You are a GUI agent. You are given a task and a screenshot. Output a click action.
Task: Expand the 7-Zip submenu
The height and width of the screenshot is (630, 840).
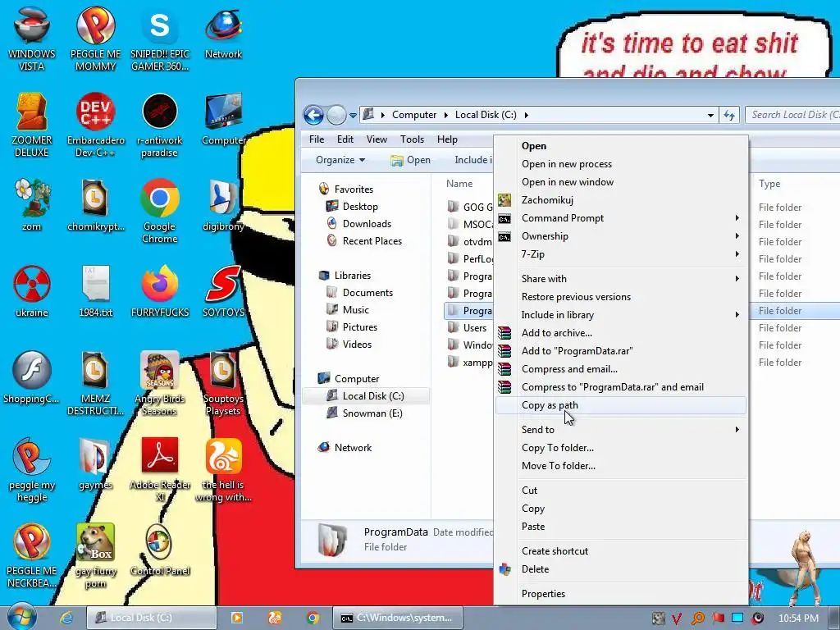(x=622, y=254)
